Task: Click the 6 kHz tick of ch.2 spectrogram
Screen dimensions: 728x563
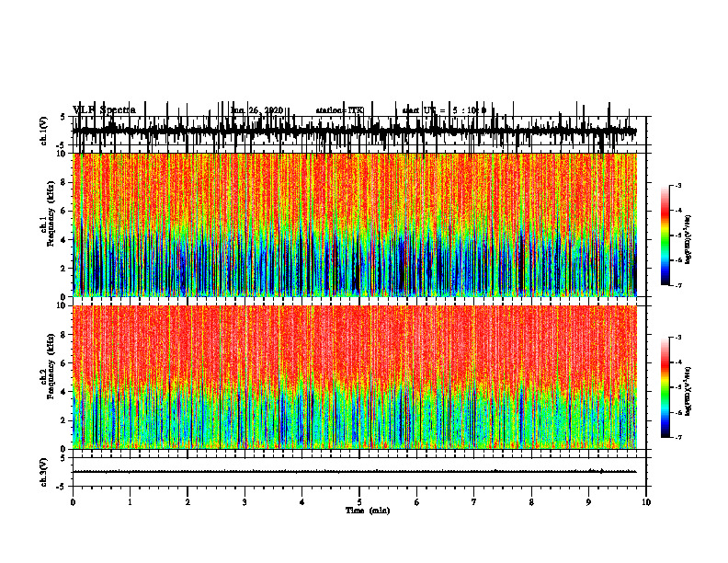Action: tap(64, 363)
